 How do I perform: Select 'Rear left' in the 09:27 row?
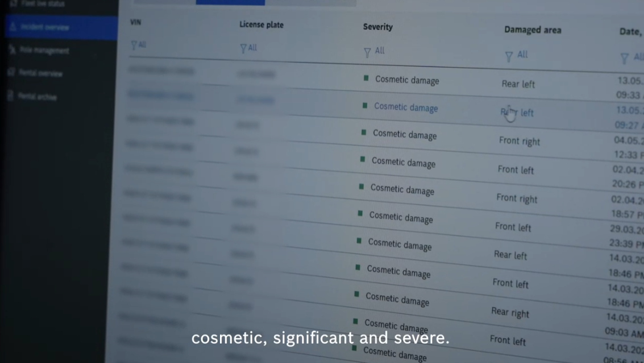(x=517, y=112)
